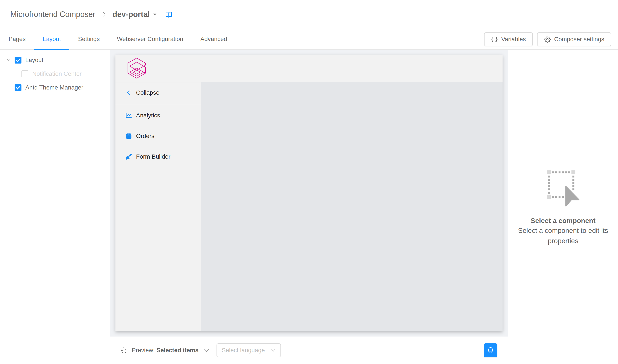Screen dimensions: 618x364
Task: Check the Notification Center checkbox
Action: point(25,74)
